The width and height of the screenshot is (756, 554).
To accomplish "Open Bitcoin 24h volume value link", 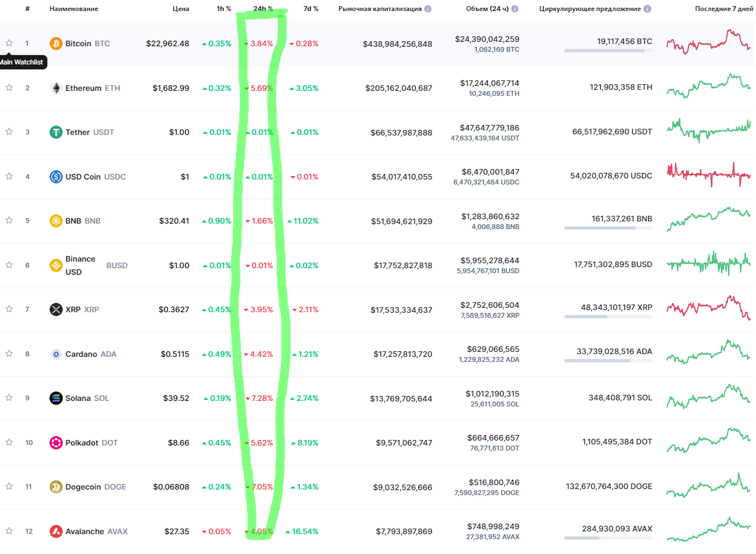I will [x=487, y=39].
